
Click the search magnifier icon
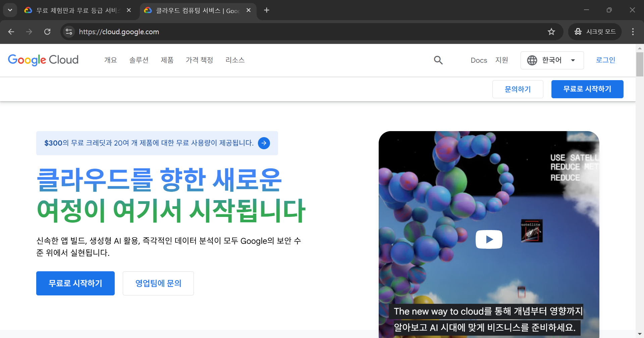point(438,60)
